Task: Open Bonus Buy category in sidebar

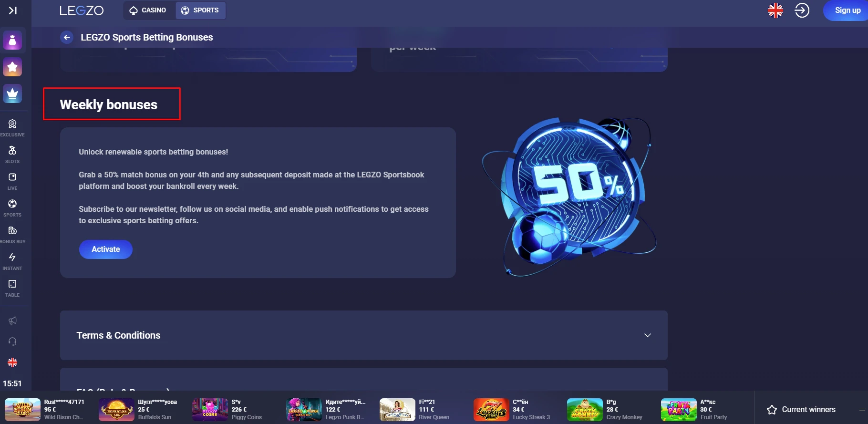Action: point(12,235)
